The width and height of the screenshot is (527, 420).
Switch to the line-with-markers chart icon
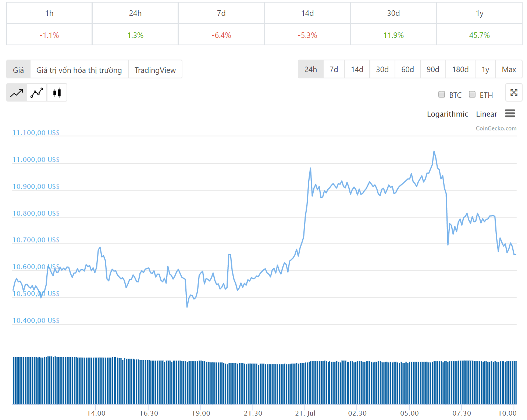pyautogui.click(x=37, y=93)
